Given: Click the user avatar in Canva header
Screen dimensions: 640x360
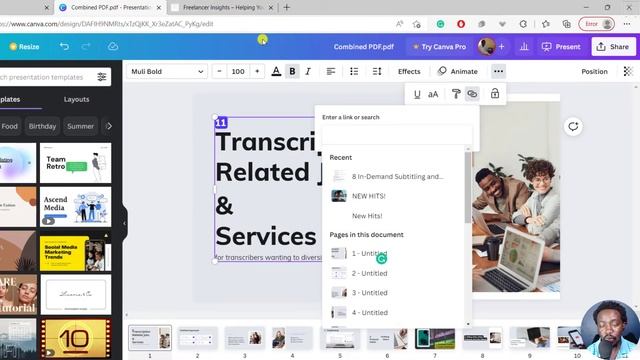Looking at the screenshot, I should pos(487,47).
